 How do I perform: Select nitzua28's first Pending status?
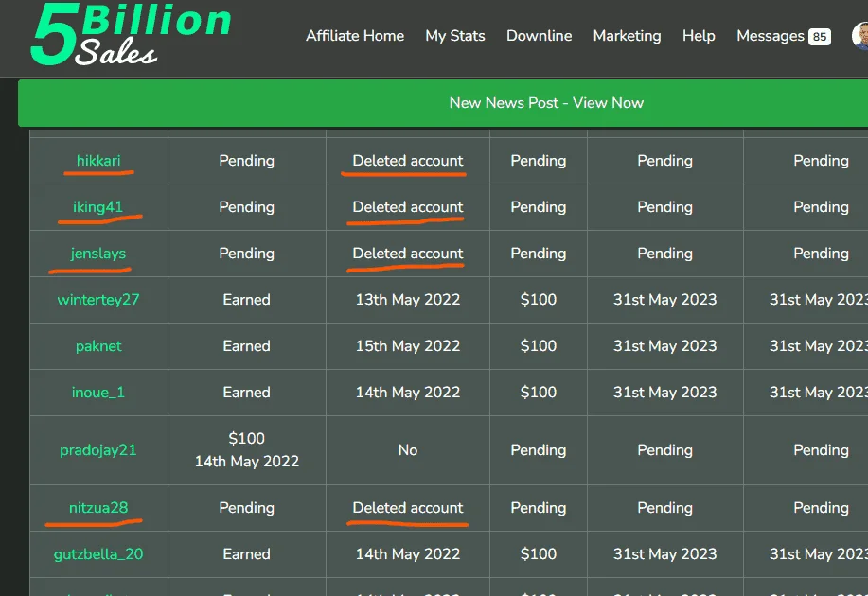pyautogui.click(x=247, y=507)
